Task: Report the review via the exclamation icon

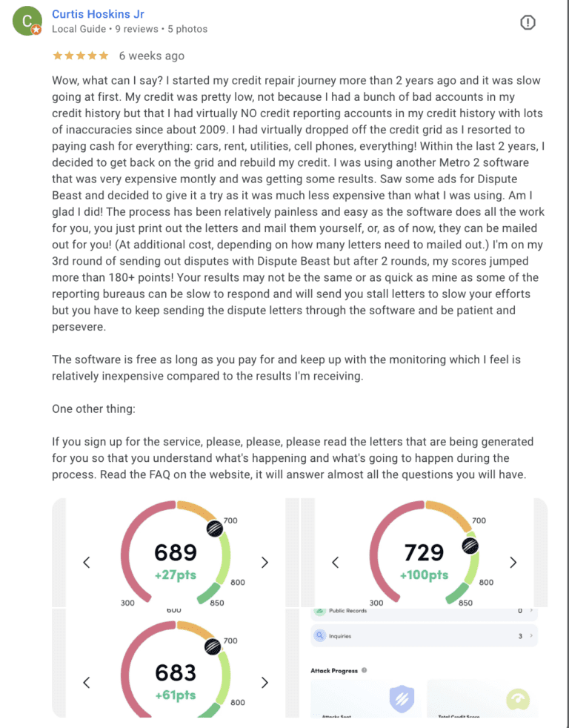Action: [x=528, y=22]
